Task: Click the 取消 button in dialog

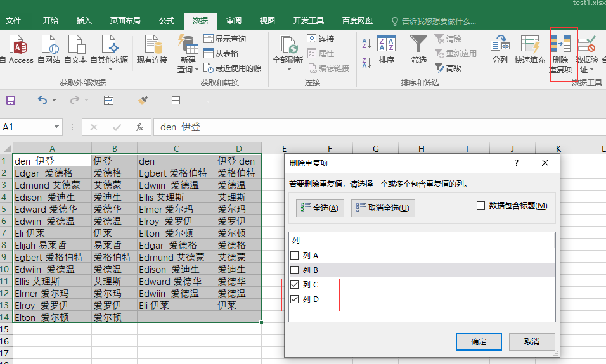Action: (x=532, y=342)
